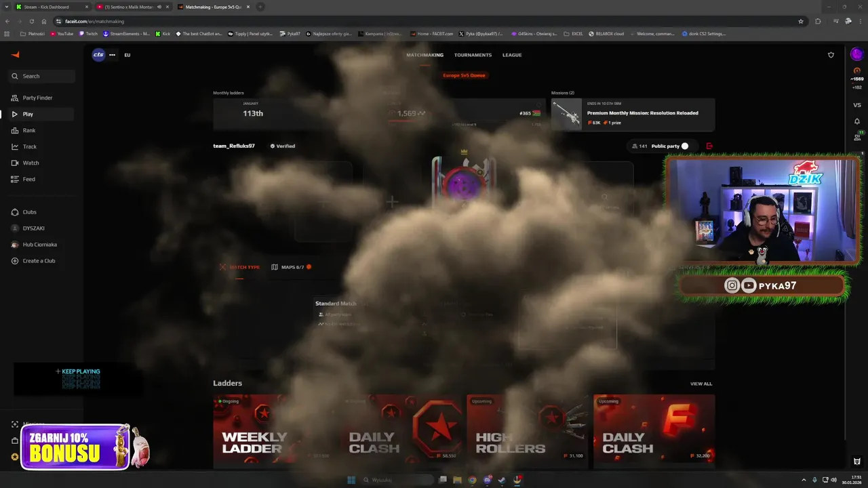Reload the page
Image resolution: width=868 pixels, height=488 pixels.
point(31,21)
